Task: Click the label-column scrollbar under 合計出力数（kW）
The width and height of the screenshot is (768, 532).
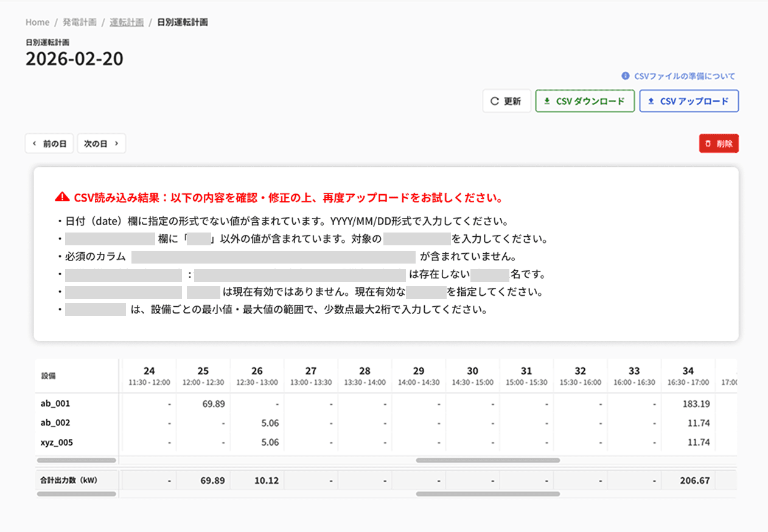Action: coord(76,494)
